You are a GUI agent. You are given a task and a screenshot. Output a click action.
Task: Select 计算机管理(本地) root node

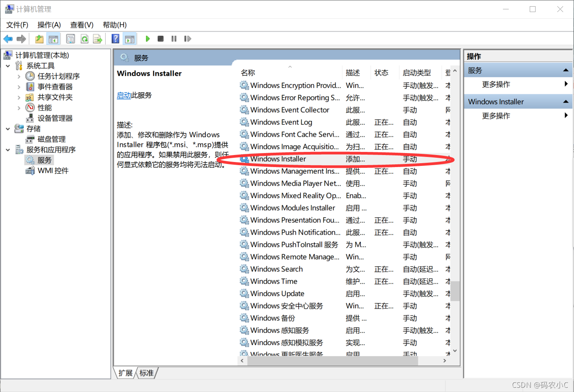(42, 55)
